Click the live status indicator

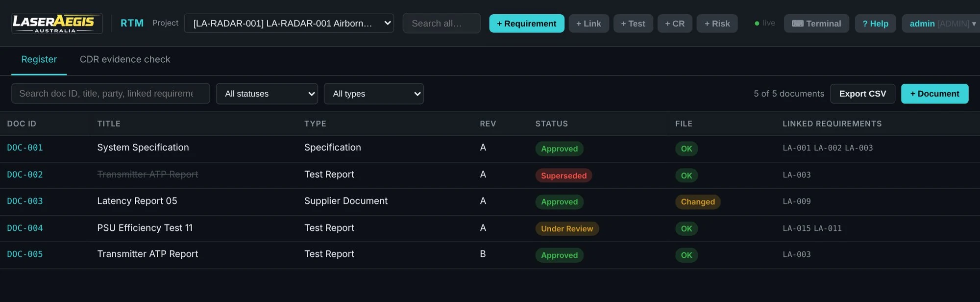(765, 23)
